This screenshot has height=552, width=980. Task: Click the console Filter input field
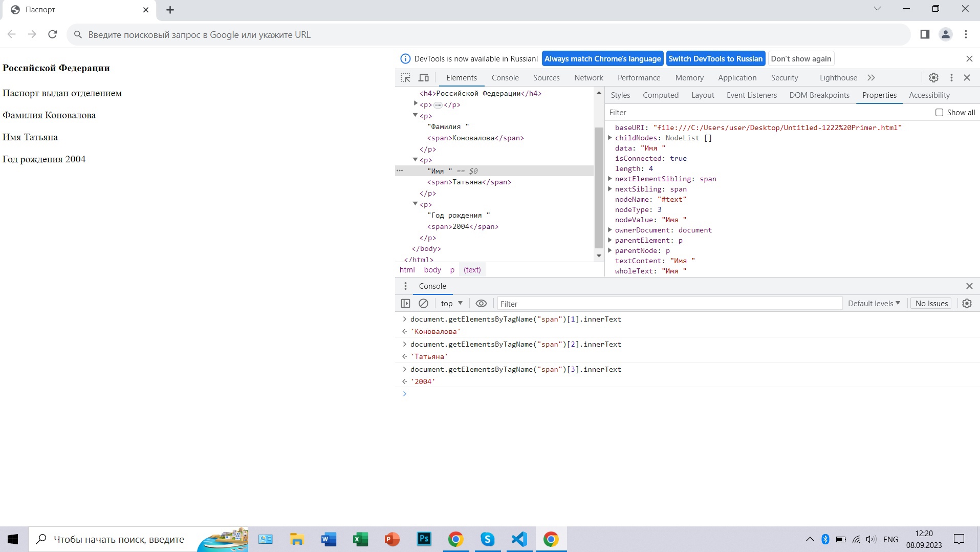click(x=669, y=304)
